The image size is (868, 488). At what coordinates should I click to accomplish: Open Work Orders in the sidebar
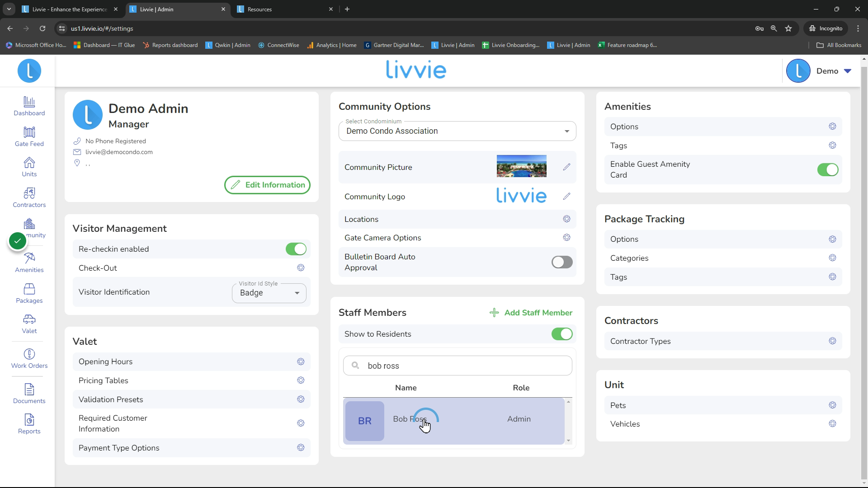click(29, 359)
